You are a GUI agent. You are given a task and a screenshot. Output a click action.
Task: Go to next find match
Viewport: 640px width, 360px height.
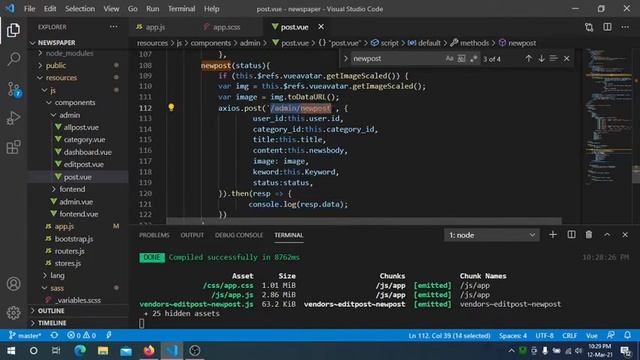coord(541,59)
